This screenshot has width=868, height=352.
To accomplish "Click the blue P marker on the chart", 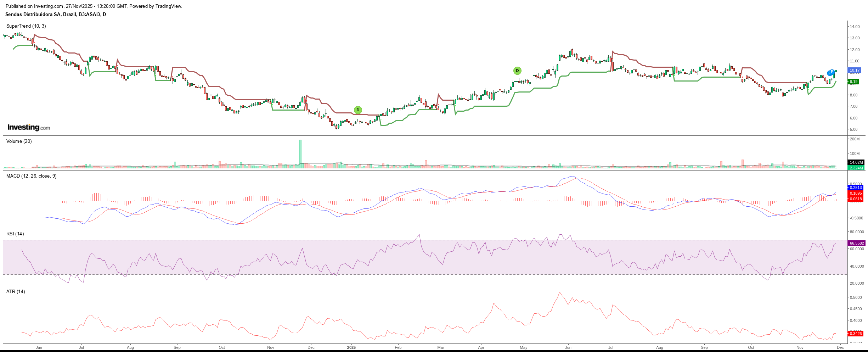I will tap(832, 72).
